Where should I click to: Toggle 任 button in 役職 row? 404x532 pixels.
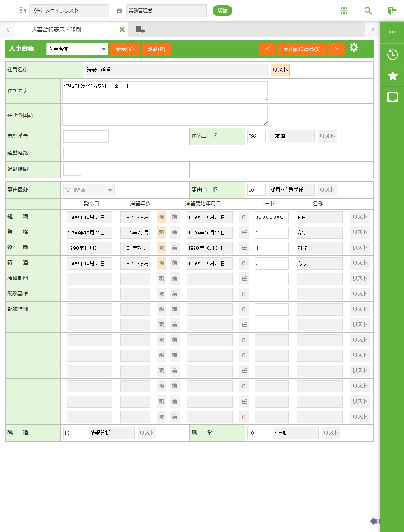[x=244, y=248]
